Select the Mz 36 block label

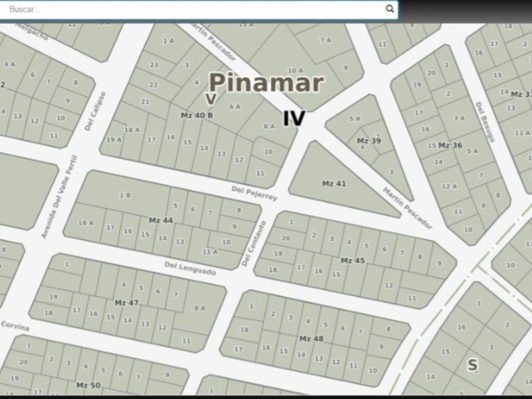(450, 146)
